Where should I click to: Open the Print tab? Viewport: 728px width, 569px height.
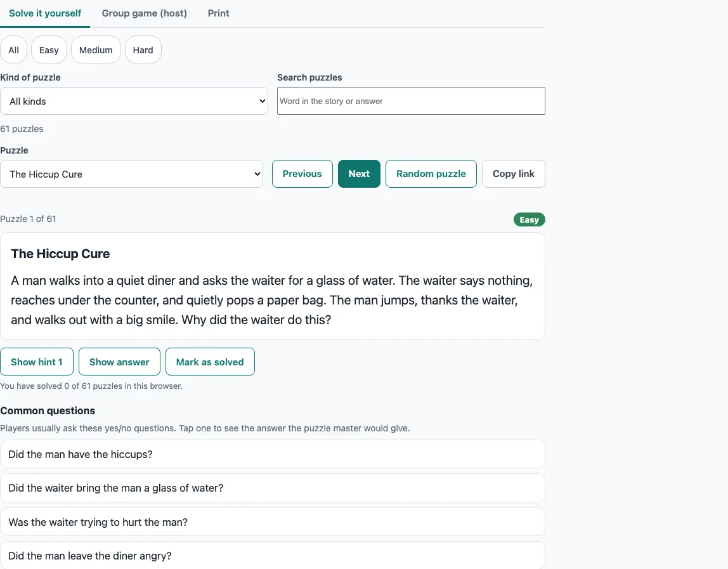pos(218,13)
